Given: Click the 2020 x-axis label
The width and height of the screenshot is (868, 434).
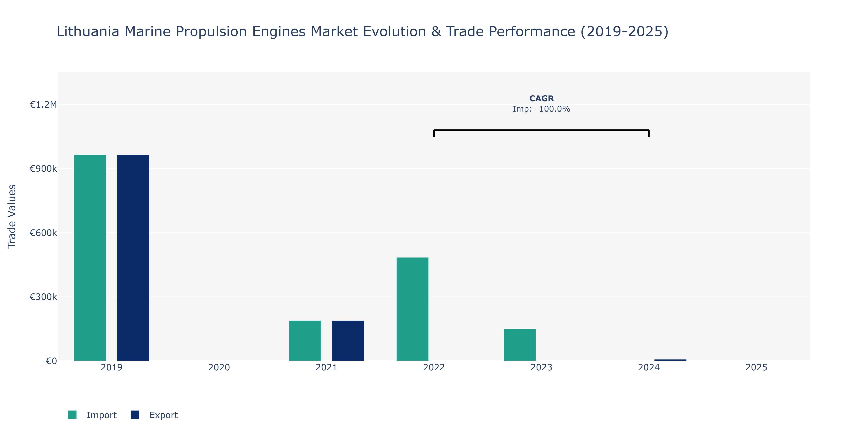Looking at the screenshot, I should 219,367.
